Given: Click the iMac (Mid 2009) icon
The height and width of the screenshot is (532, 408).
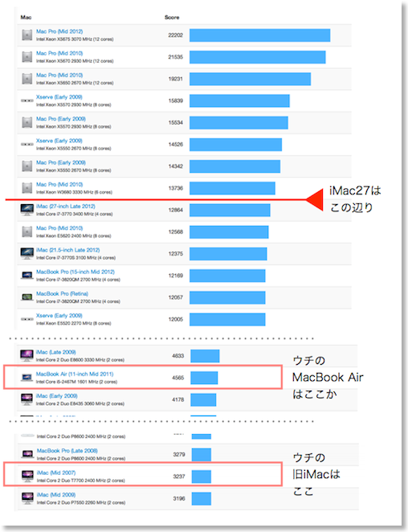Looking at the screenshot, I should click(27, 498).
